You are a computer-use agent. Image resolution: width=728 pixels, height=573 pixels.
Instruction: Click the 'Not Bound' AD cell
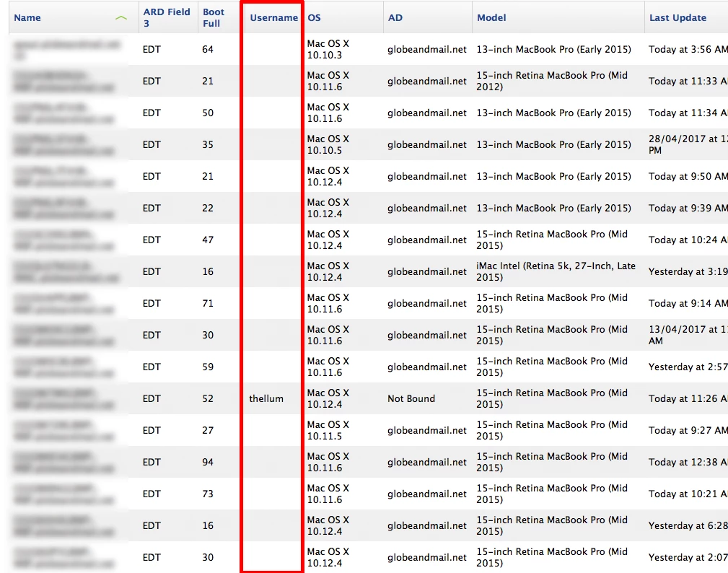coord(411,398)
